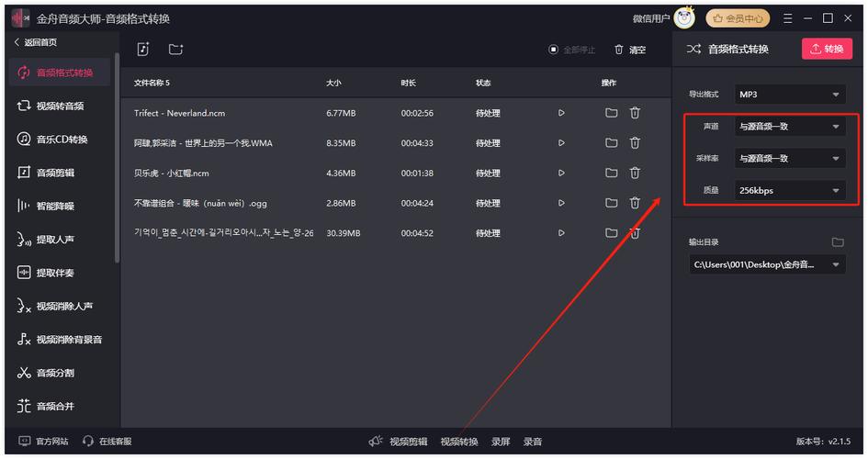Play Trifect - Neverland.ncm preview

(561, 113)
